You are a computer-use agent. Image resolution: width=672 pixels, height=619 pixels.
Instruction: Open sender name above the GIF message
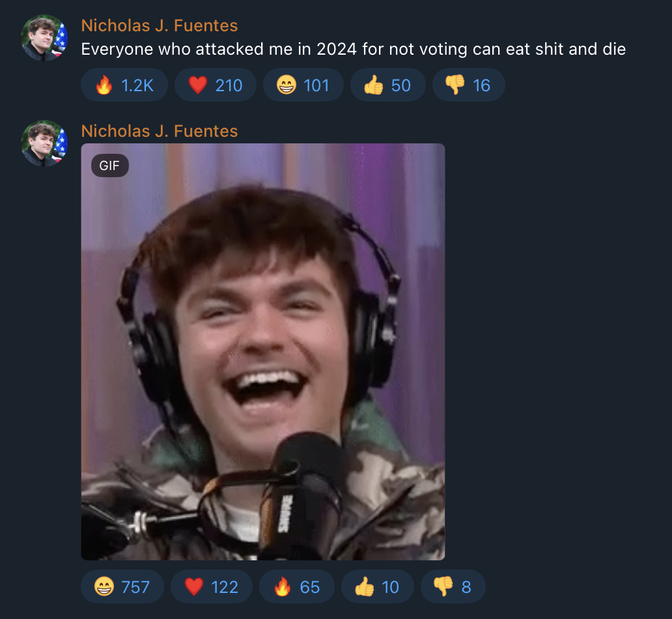coord(160,131)
